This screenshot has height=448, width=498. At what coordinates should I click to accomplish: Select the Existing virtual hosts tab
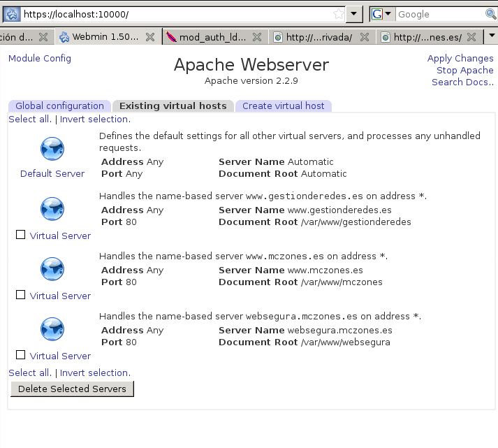coord(173,106)
